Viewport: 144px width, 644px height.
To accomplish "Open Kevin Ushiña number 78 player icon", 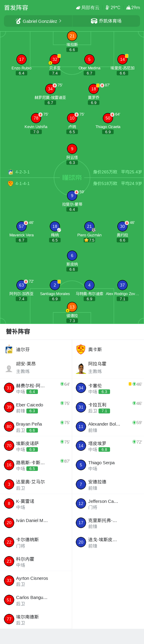I will click(x=36, y=118).
